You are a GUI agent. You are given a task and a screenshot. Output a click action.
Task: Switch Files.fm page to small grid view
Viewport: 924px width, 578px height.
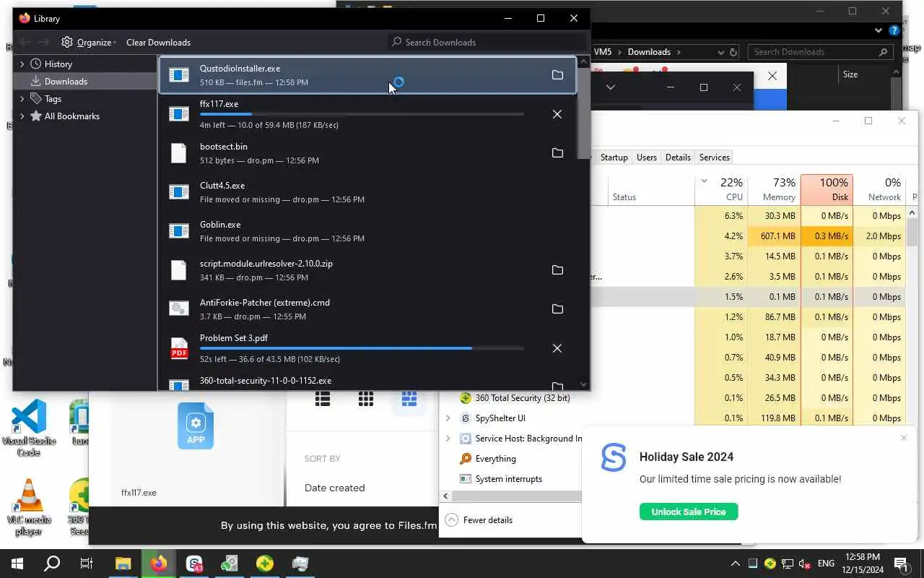(366, 399)
